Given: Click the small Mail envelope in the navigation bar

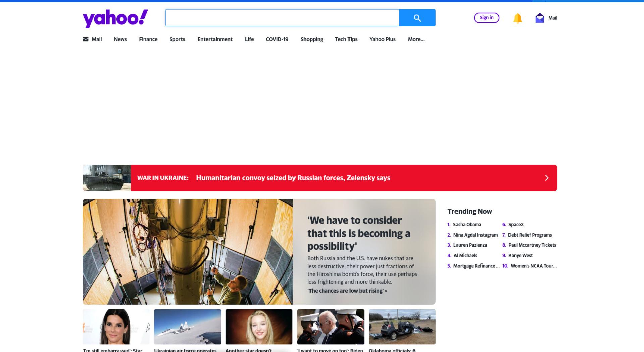Looking at the screenshot, I should pyautogui.click(x=86, y=39).
